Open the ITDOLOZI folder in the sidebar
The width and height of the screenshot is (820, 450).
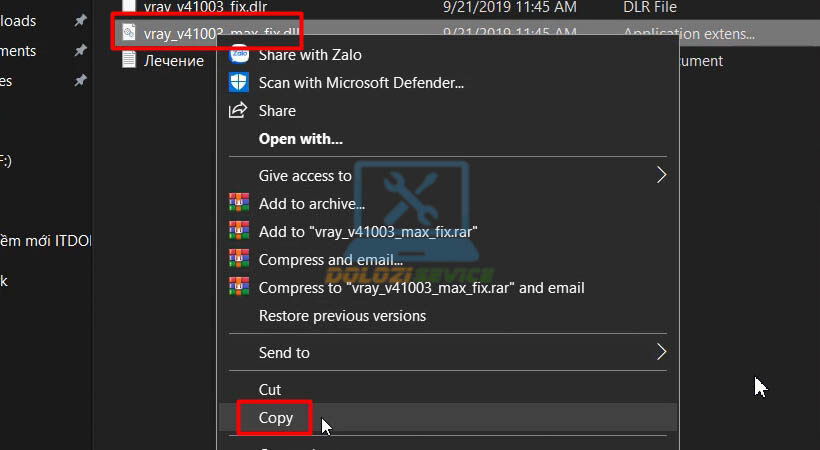(x=45, y=240)
